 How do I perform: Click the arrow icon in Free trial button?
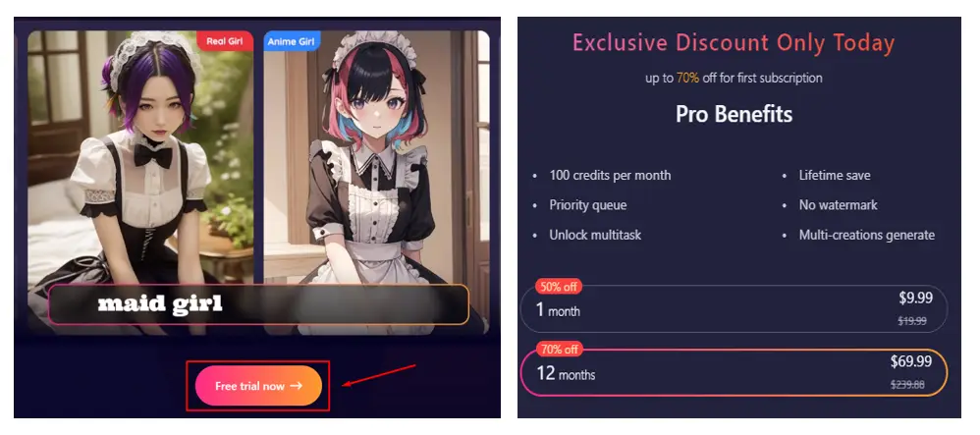pyautogui.click(x=297, y=386)
